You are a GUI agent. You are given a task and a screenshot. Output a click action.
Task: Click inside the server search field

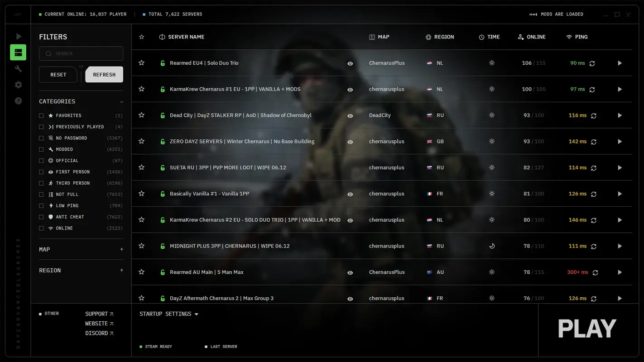[x=81, y=53]
